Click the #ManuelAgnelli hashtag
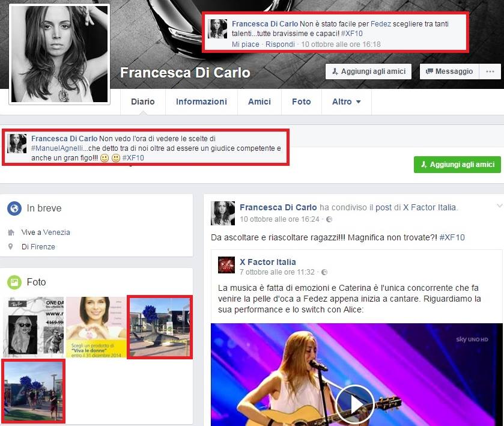 point(57,148)
